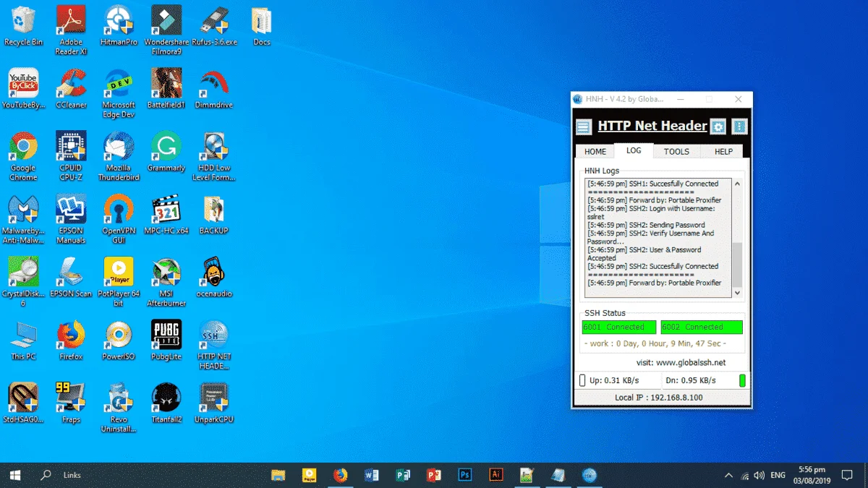
Task: Click the 6002 Connected status box
Action: click(702, 327)
